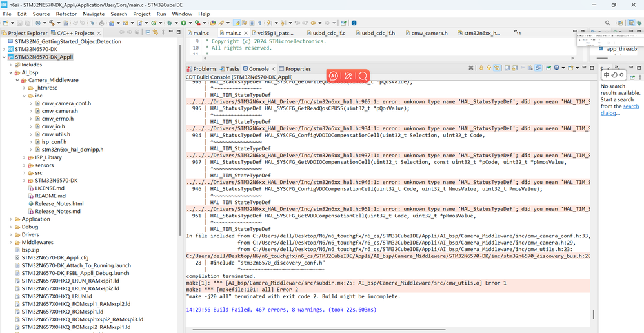This screenshot has height=333, width=644.
Task: Click the magic wand overlay icon
Action: point(348,76)
